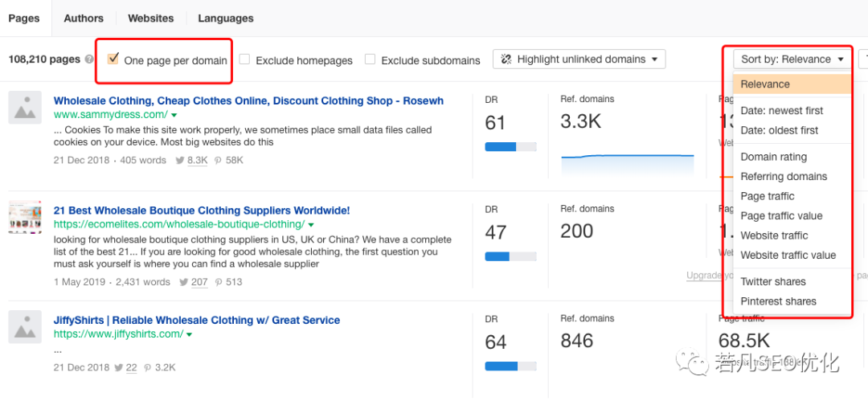868x401 pixels.
Task: Enable the Exclude homepages checkbox
Action: coord(244,59)
